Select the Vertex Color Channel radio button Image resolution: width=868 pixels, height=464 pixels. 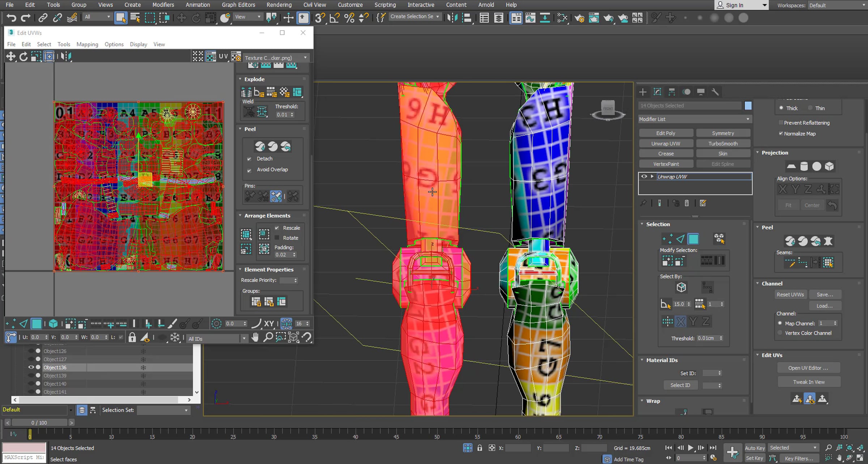click(x=780, y=333)
